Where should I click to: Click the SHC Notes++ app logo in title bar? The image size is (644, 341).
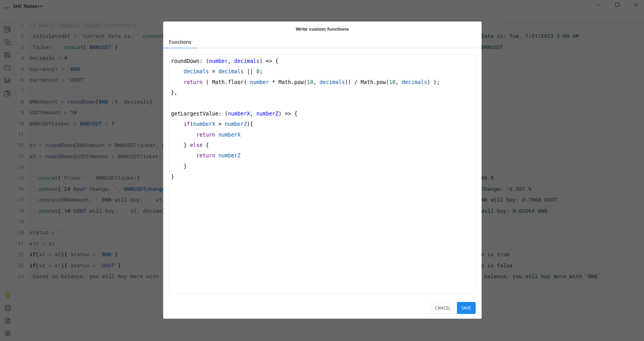point(6,6)
